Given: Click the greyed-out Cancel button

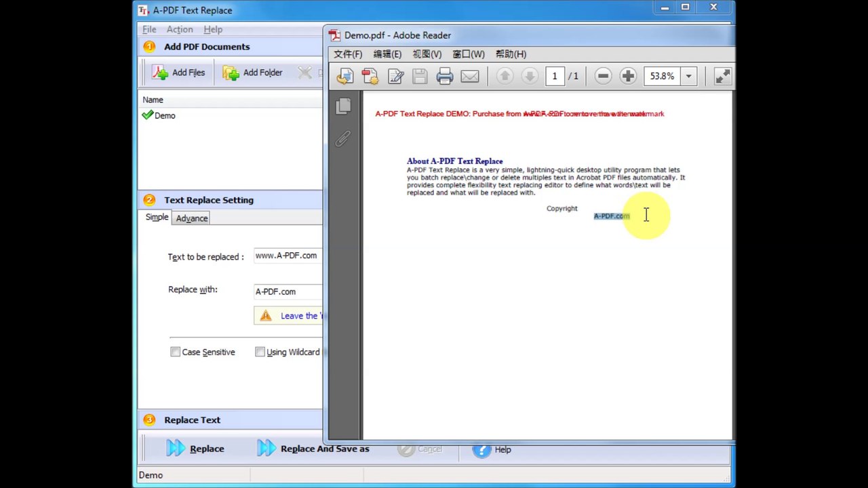Looking at the screenshot, I should click(x=420, y=449).
